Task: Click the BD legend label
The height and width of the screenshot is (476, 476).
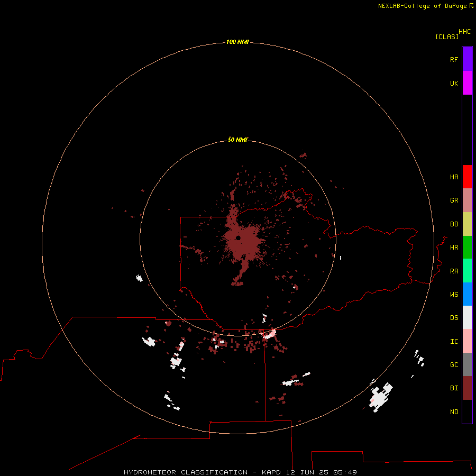Action: pyautogui.click(x=454, y=224)
